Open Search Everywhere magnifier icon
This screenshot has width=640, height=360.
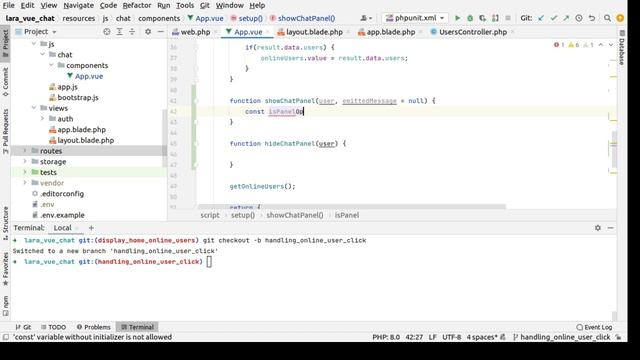tap(607, 18)
